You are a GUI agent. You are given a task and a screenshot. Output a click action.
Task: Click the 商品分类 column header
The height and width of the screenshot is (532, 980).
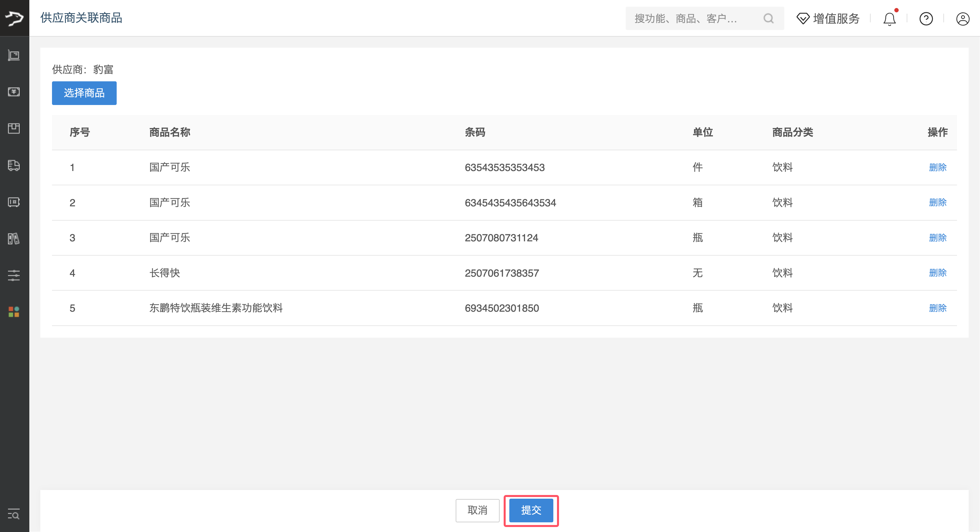point(792,132)
